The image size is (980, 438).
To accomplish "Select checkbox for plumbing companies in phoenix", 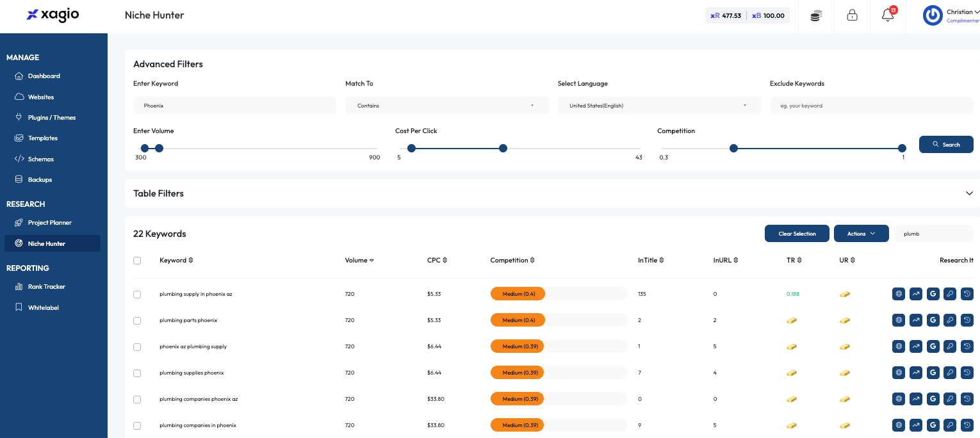I will point(137,426).
